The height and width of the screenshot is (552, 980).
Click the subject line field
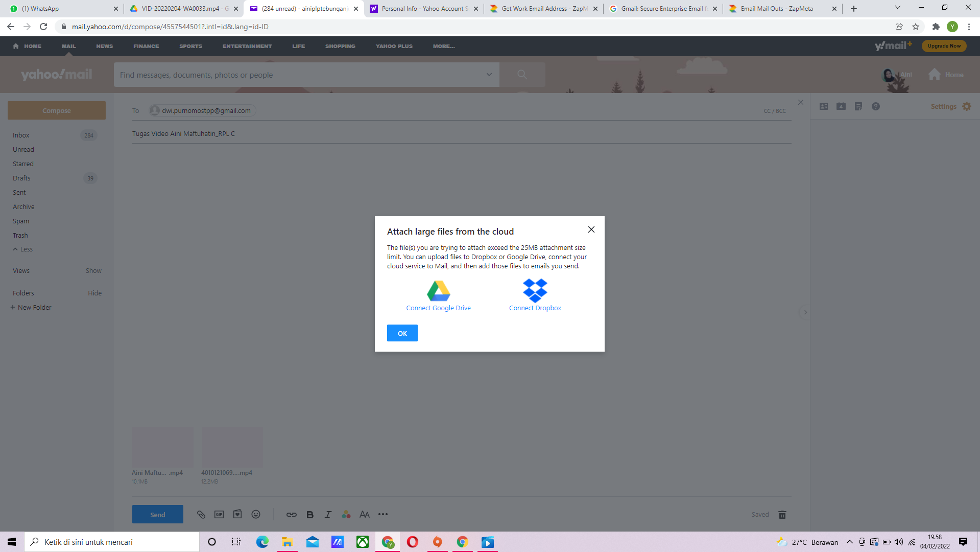pos(462,134)
